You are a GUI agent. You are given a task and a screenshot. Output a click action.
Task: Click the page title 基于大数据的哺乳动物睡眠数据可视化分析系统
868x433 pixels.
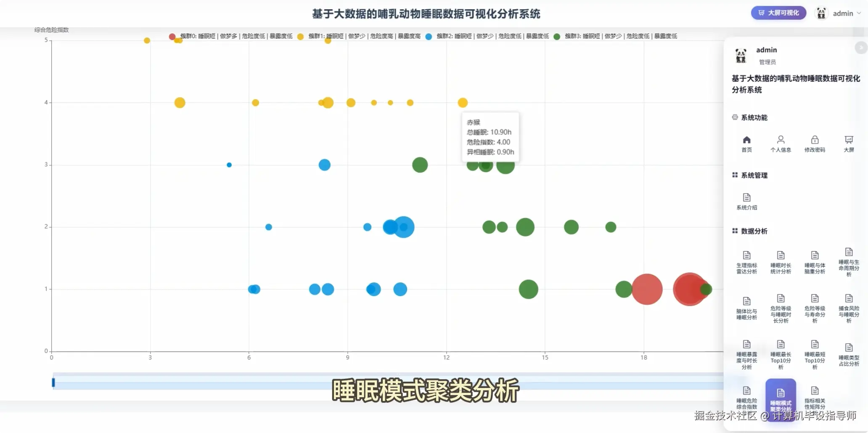pos(426,14)
